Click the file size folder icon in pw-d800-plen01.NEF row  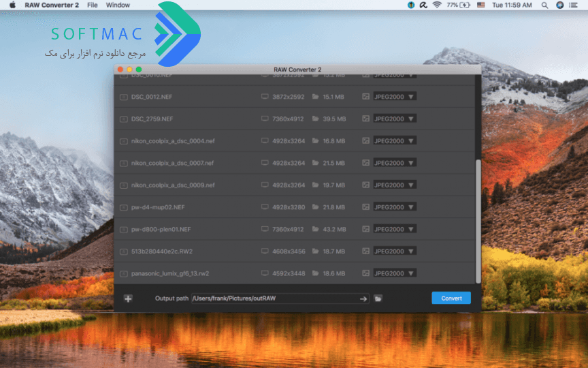[315, 229]
